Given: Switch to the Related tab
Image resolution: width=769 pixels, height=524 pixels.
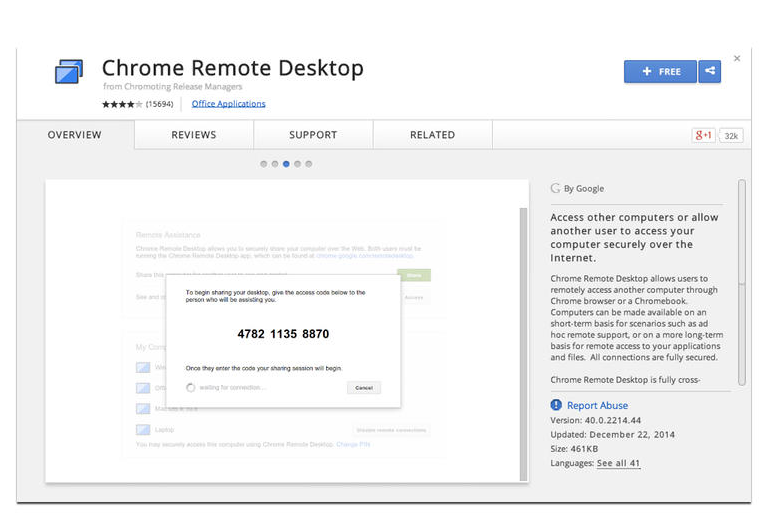Looking at the screenshot, I should coord(433,134).
